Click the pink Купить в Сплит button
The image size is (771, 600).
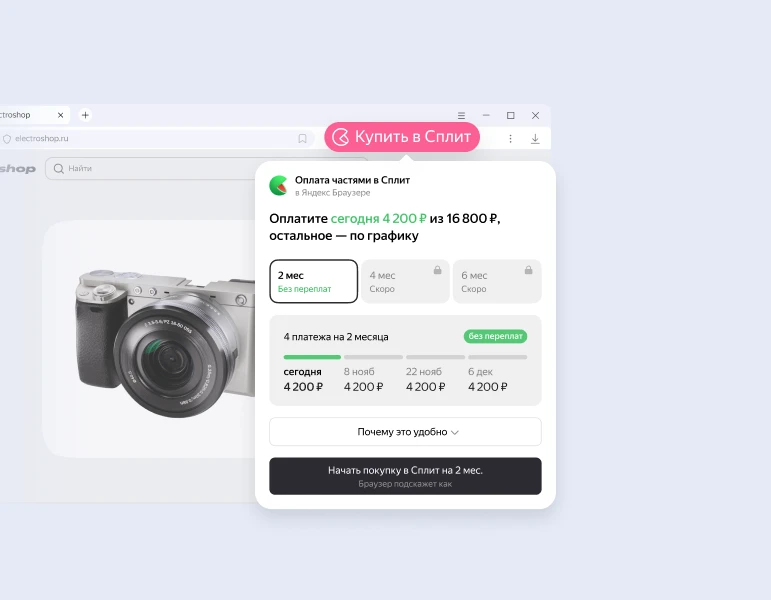pyautogui.click(x=401, y=137)
